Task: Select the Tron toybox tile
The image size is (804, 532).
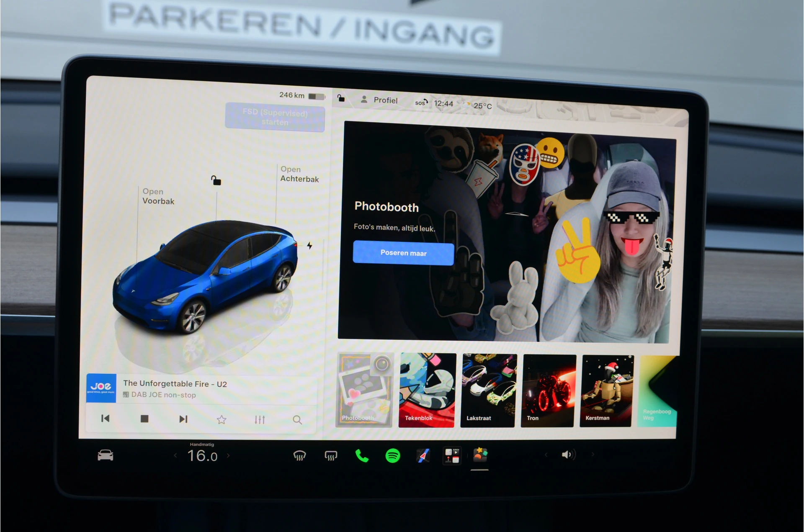Action: [548, 391]
